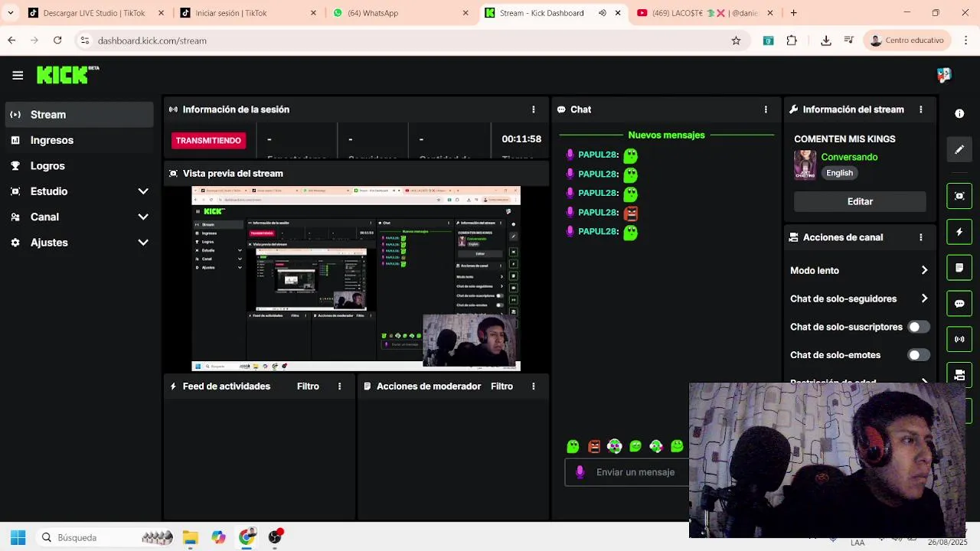Click the Nuevos mensajes label in chat
This screenshot has width=980, height=551.
pyautogui.click(x=666, y=135)
